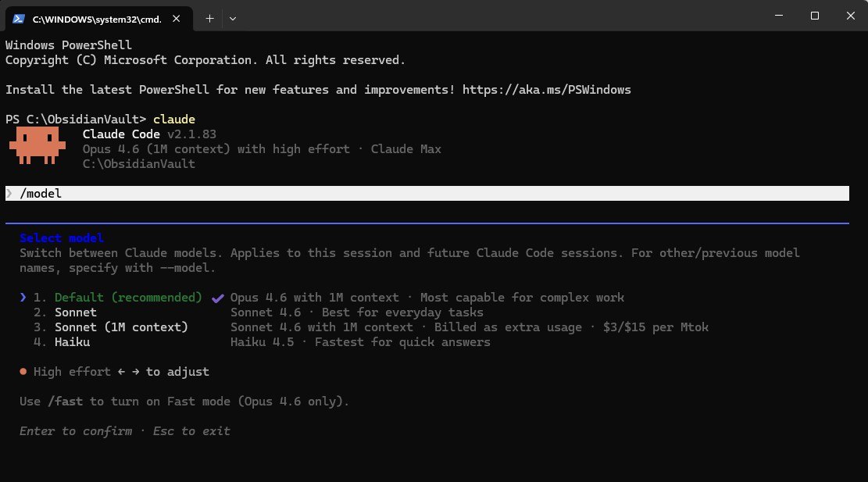868x482 pixels.
Task: Click the /fast command text
Action: (69, 402)
